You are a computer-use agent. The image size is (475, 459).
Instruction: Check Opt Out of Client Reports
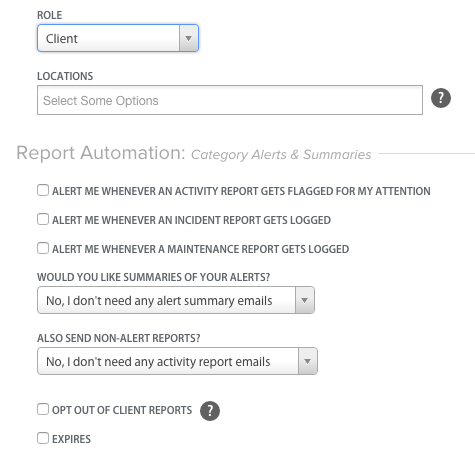[x=43, y=409]
